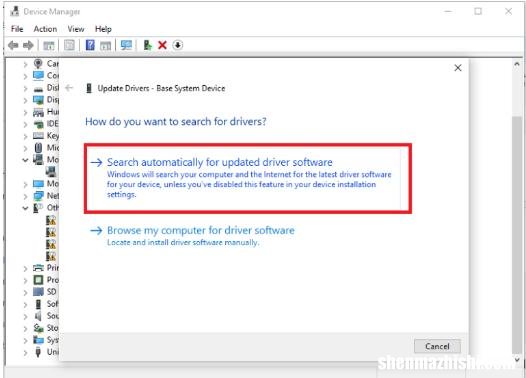This screenshot has width=526, height=378.
Task: Click the blue question mark Help toolbar icon
Action: 90,45
